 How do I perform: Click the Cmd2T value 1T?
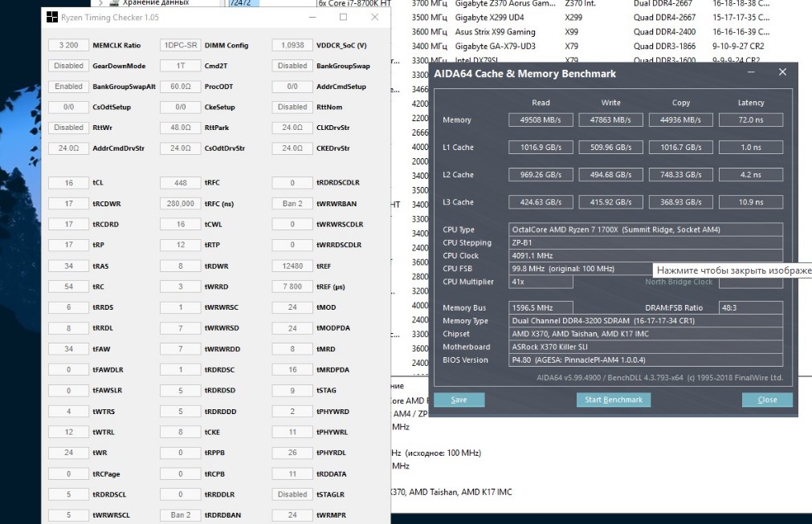click(x=180, y=66)
